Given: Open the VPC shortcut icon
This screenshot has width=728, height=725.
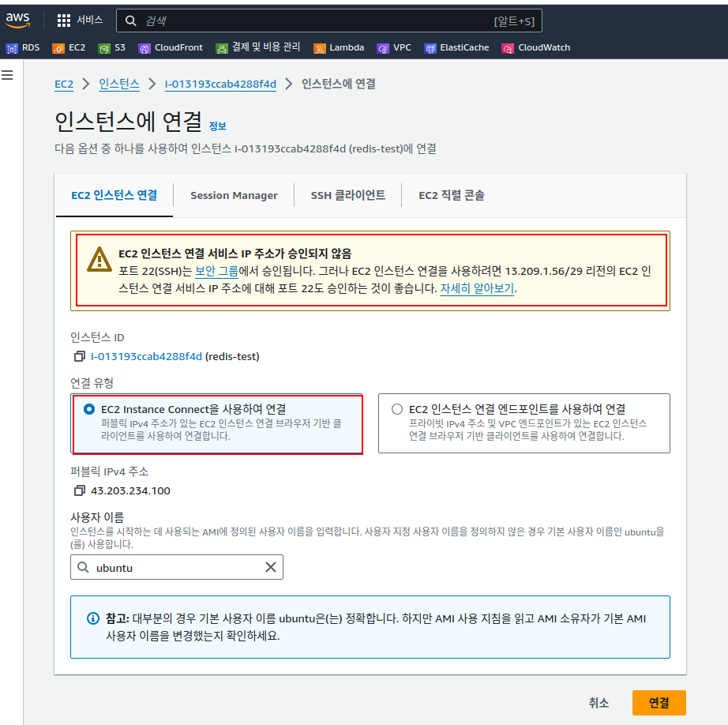Looking at the screenshot, I should pos(383,48).
